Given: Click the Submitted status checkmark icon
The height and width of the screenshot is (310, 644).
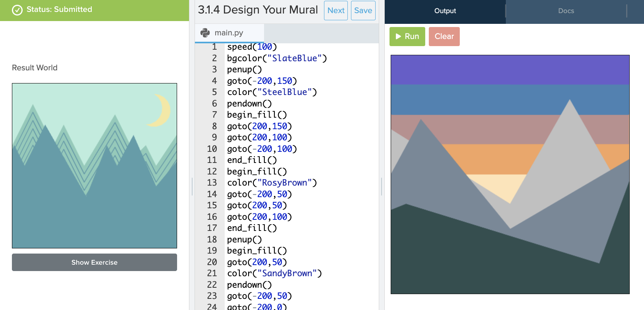Looking at the screenshot, I should [17, 10].
